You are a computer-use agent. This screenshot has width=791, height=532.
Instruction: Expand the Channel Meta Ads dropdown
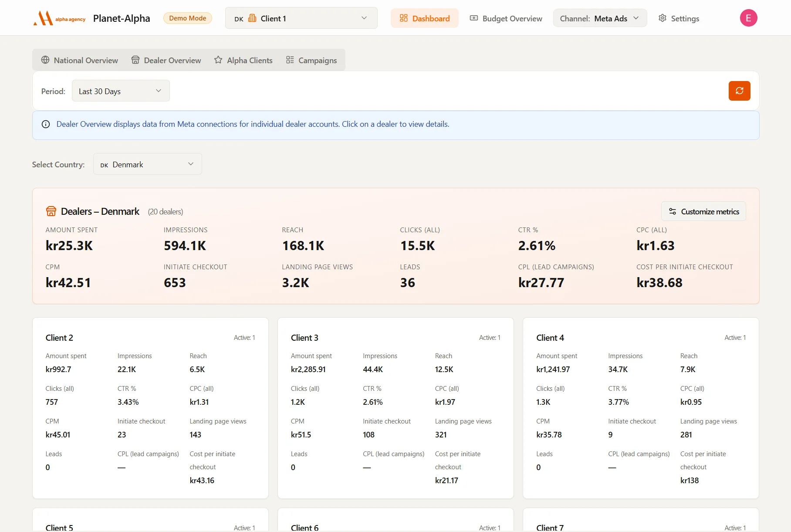coord(600,18)
